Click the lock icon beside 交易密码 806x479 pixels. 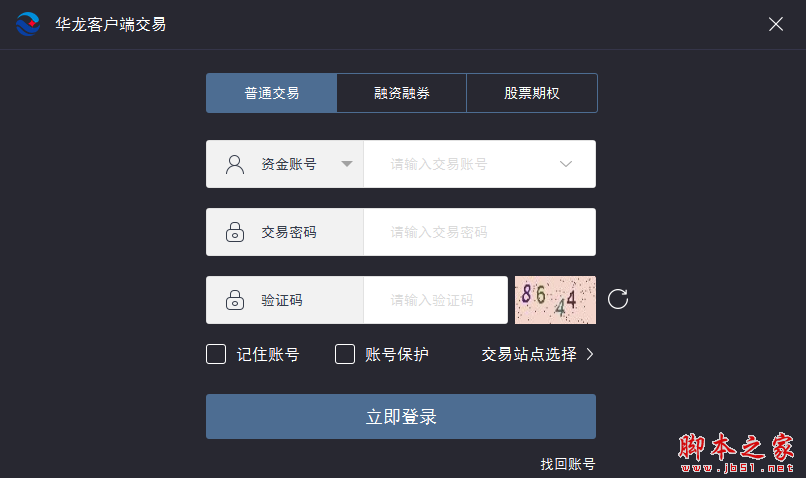235,232
